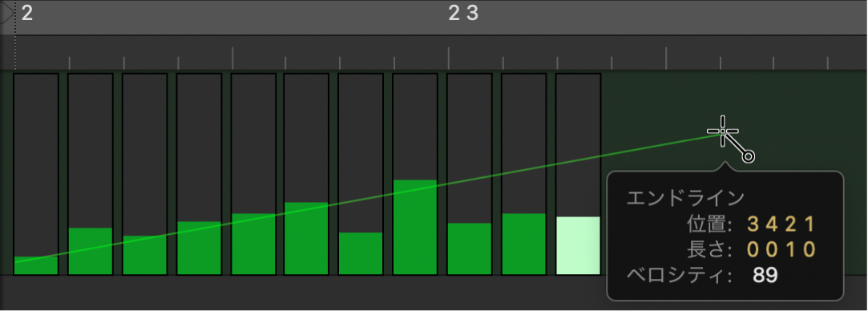This screenshot has height=311, width=868.
Task: Click the velocity value 89
Action: [x=765, y=274]
